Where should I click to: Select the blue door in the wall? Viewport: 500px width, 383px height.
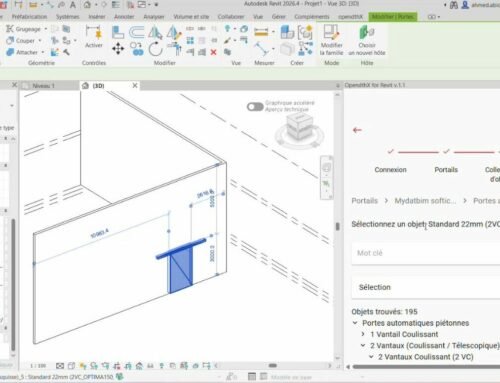(180, 270)
